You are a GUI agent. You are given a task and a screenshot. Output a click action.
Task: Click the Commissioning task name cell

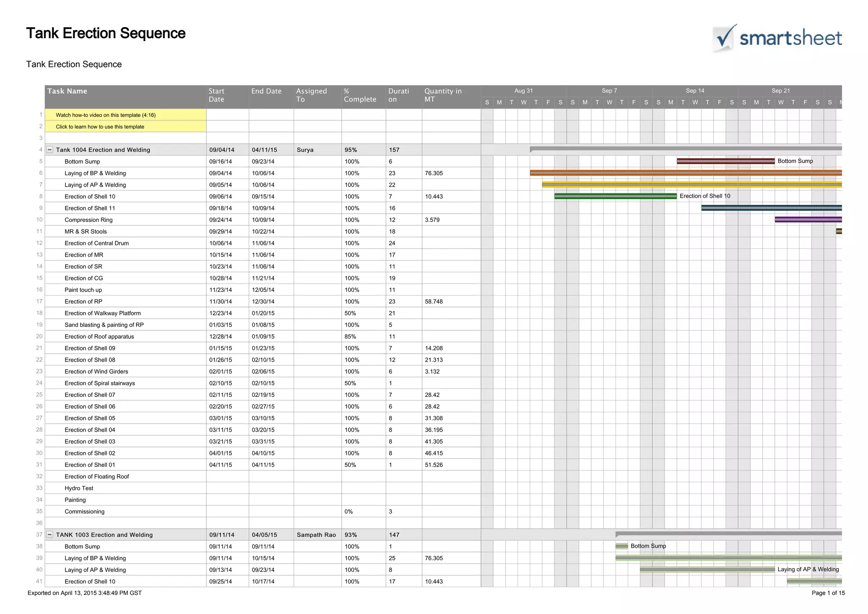click(x=84, y=512)
